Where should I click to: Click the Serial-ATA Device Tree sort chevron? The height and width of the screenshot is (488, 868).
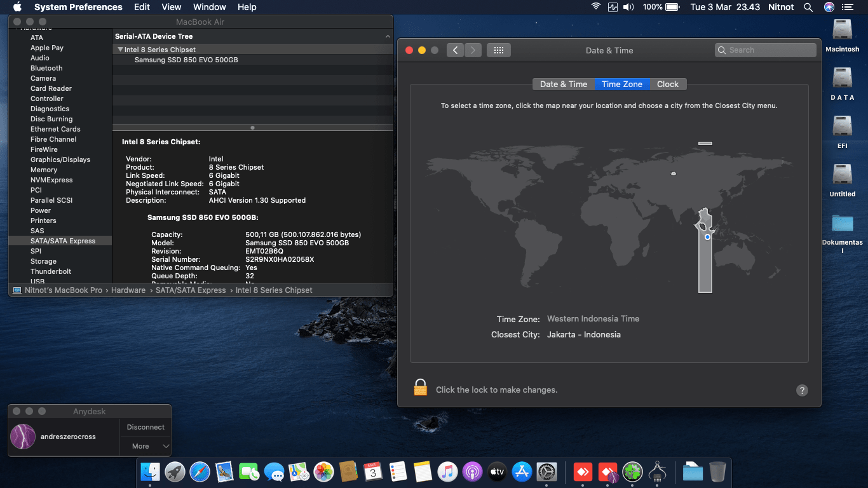pos(388,37)
